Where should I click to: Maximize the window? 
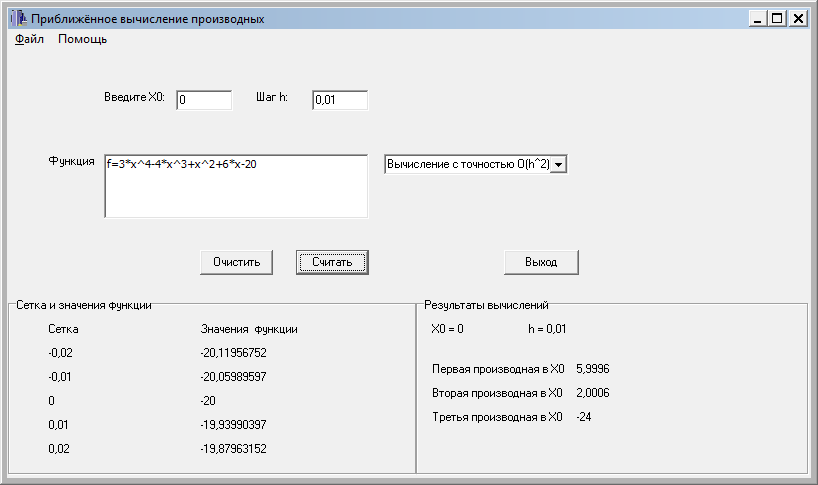(777, 19)
